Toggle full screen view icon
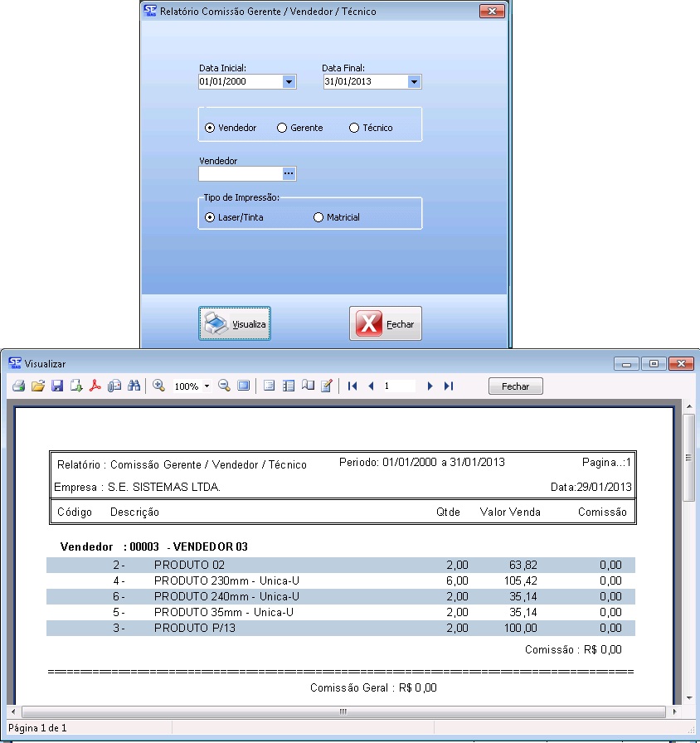The height and width of the screenshot is (743, 700). (243, 386)
